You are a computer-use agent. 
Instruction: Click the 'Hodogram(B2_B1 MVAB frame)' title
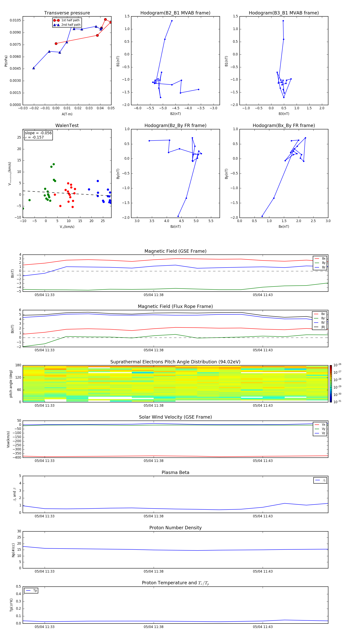point(175,13)
